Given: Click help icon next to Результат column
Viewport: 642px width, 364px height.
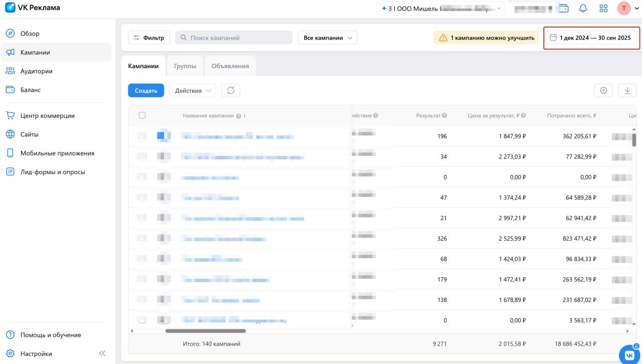Looking at the screenshot, I should tap(444, 115).
